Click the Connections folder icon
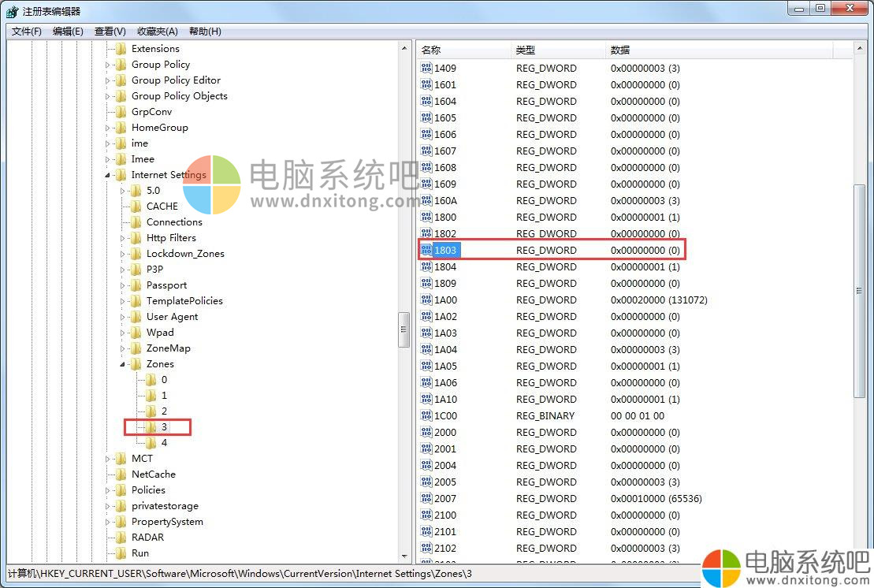The width and height of the screenshot is (874, 588). (136, 221)
